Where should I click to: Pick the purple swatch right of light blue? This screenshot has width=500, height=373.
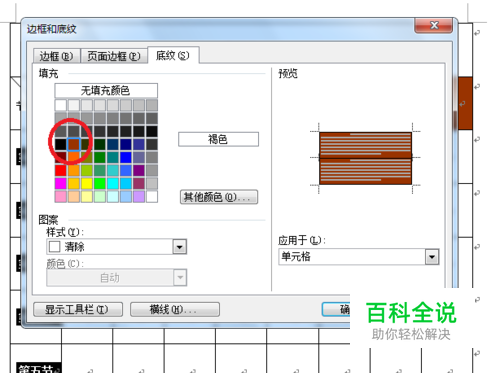tap(139, 170)
